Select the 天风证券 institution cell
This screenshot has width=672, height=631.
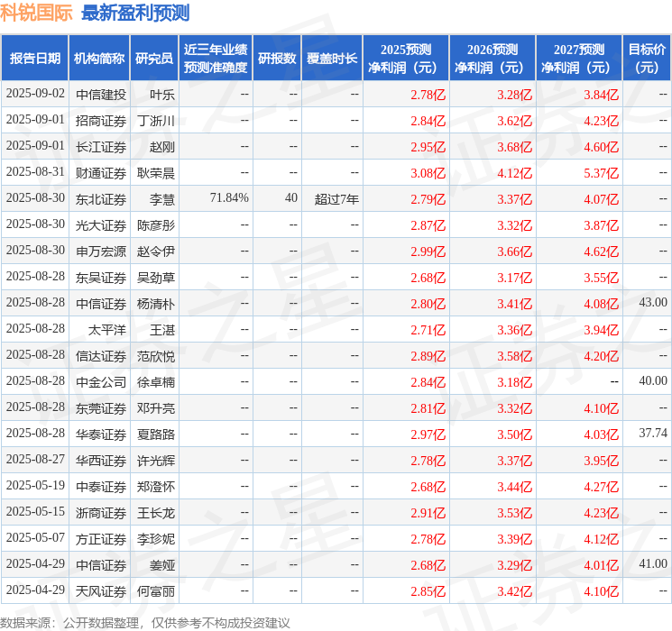101,591
